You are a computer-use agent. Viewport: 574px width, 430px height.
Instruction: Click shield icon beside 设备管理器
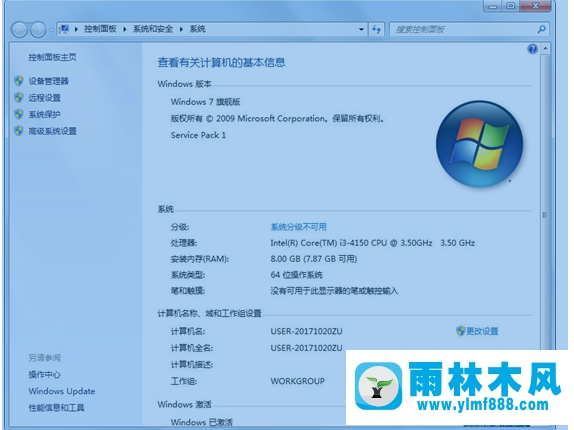[x=19, y=81]
